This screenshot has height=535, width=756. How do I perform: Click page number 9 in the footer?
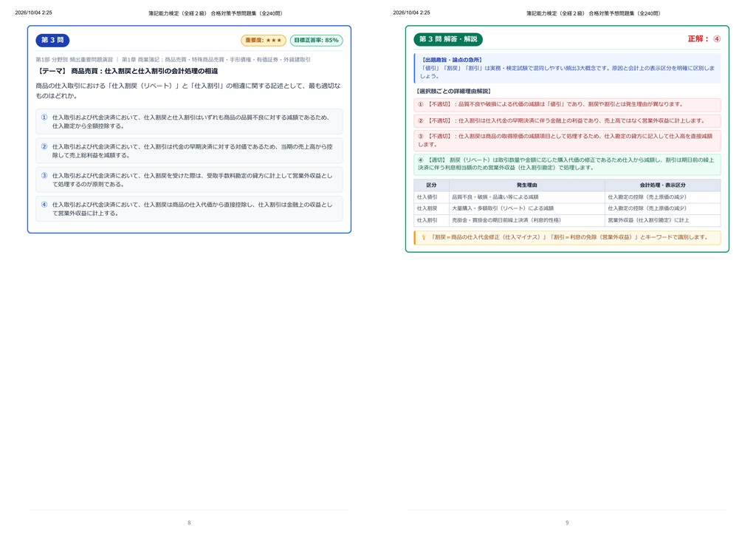pos(567,522)
